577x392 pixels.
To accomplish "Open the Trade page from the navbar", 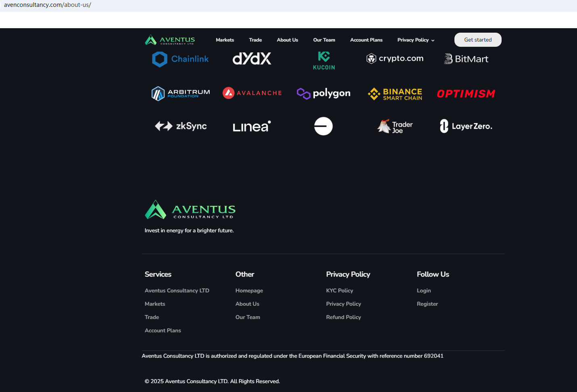I will pos(255,40).
